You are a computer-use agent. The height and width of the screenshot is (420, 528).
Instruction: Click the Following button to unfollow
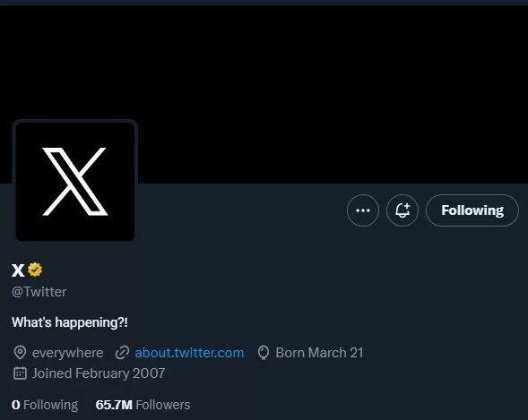click(472, 210)
